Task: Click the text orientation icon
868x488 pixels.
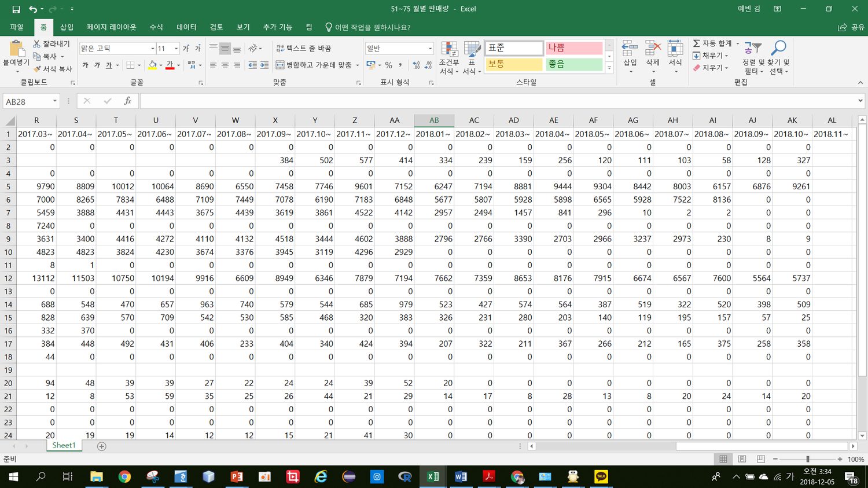Action: [253, 49]
